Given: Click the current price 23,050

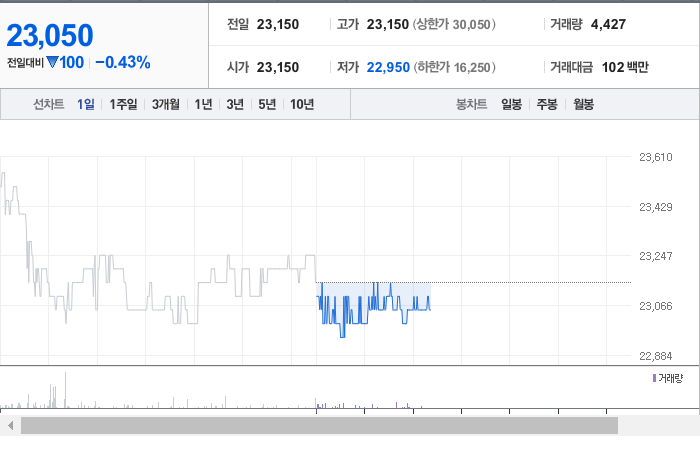Looking at the screenshot, I should (x=50, y=35).
